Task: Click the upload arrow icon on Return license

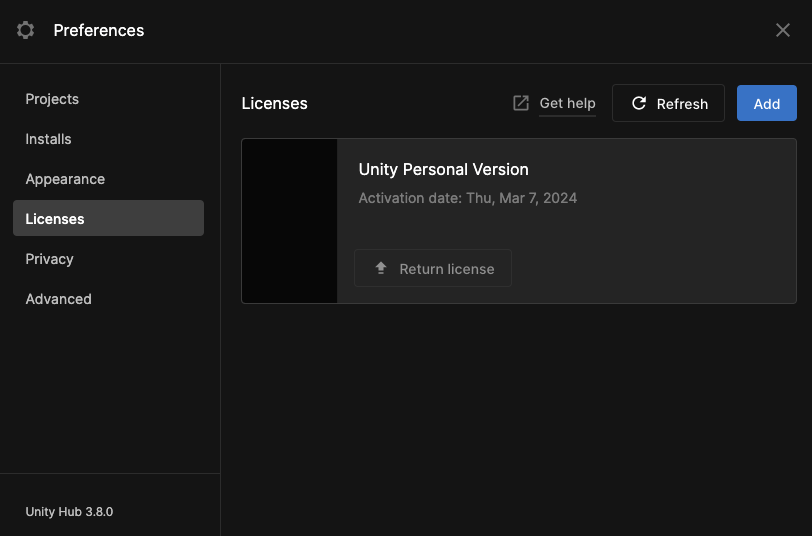Action: [381, 268]
